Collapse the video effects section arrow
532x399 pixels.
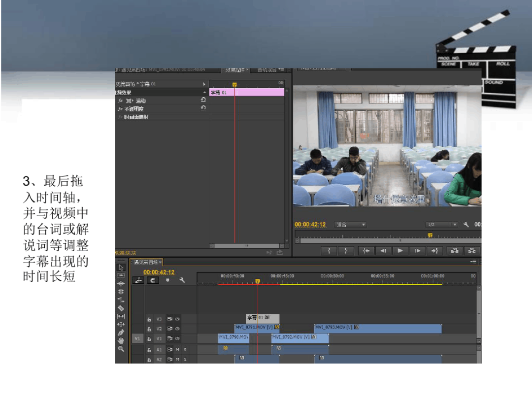(x=204, y=92)
